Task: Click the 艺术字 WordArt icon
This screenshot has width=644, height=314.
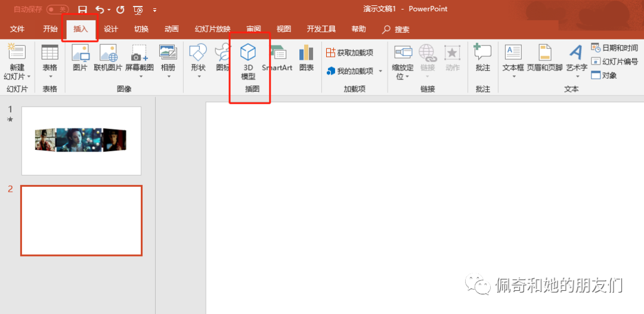Action: pyautogui.click(x=577, y=52)
